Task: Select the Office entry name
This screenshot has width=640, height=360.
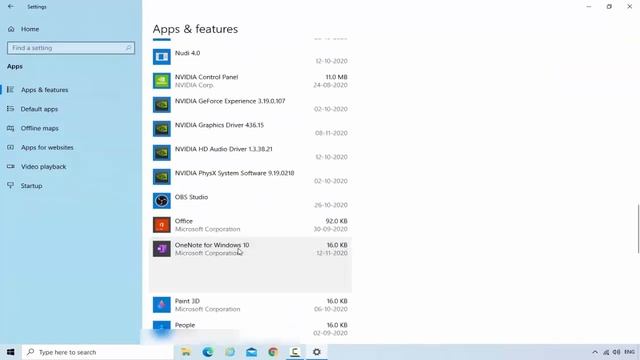Action: click(184, 221)
